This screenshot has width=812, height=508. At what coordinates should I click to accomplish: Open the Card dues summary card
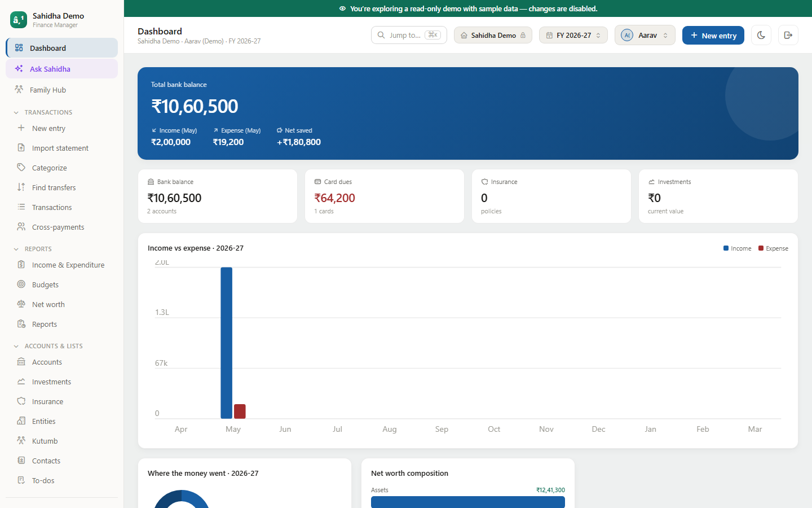pos(385,196)
